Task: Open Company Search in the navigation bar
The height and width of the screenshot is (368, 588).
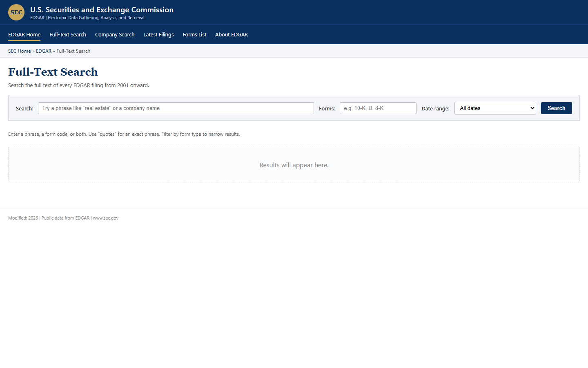Action: pos(115,35)
